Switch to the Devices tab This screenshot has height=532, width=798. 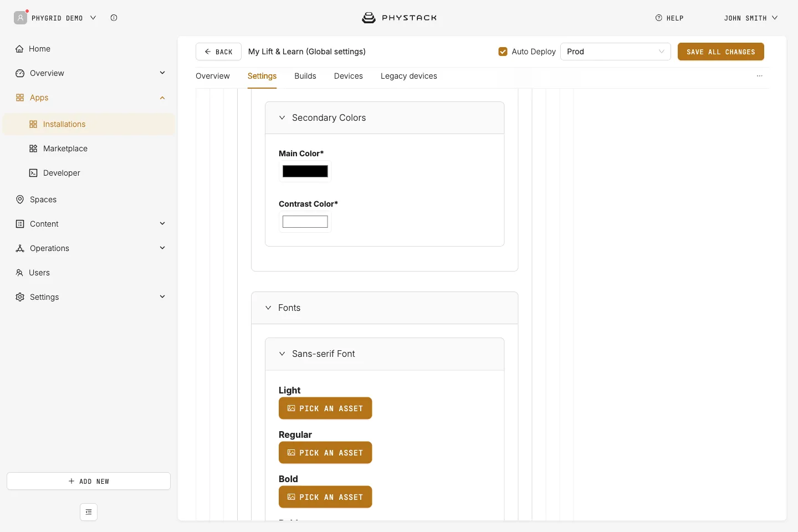[349, 76]
